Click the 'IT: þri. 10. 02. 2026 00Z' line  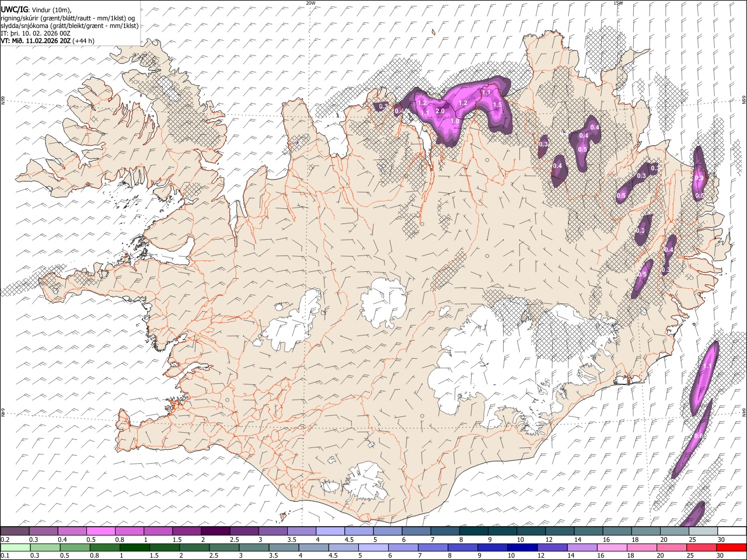click(36, 33)
